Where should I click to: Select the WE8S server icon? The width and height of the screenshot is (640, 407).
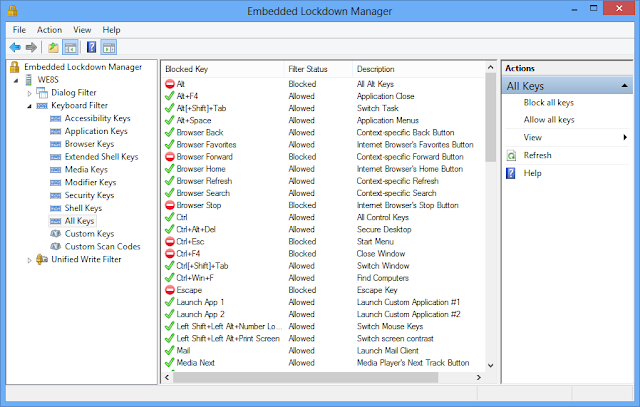coord(29,80)
